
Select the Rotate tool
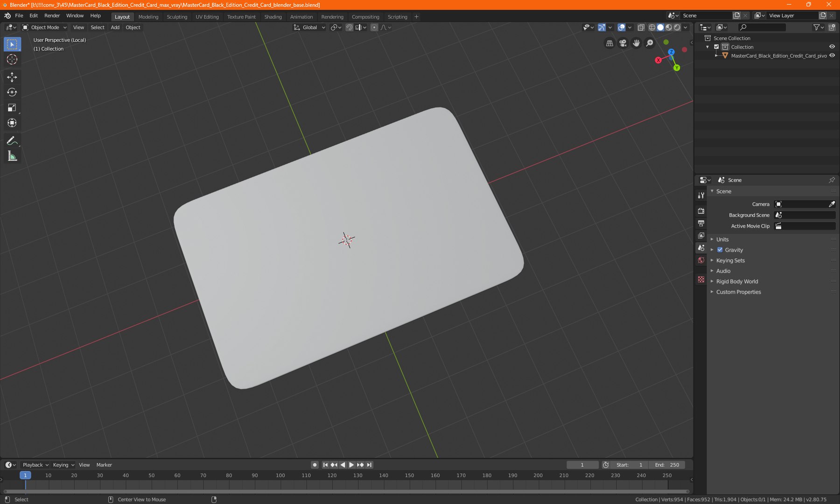point(12,92)
